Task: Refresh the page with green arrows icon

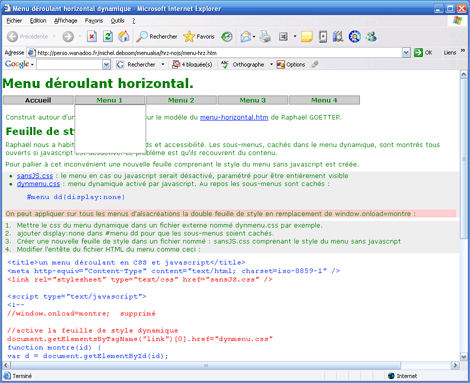Action: (108, 36)
